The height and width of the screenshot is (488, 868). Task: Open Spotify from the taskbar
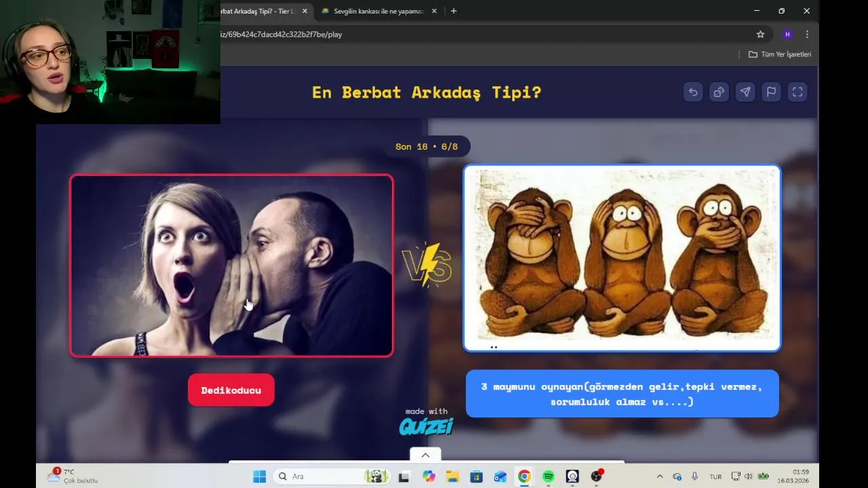coord(548,476)
